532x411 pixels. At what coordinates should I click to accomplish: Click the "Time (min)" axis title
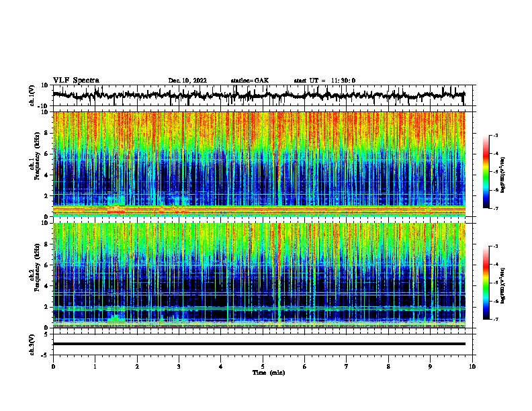coord(269,373)
